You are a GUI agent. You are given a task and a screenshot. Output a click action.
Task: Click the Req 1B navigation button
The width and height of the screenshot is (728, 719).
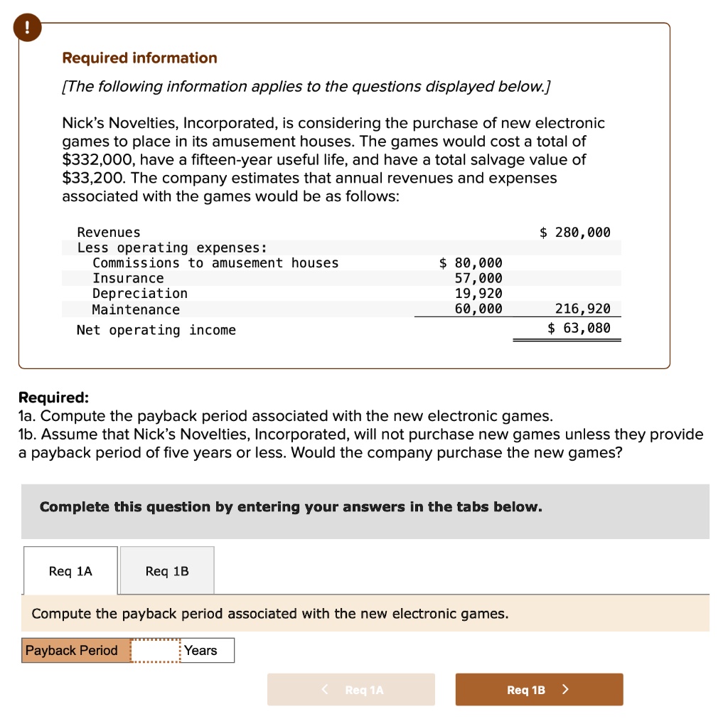click(x=539, y=689)
